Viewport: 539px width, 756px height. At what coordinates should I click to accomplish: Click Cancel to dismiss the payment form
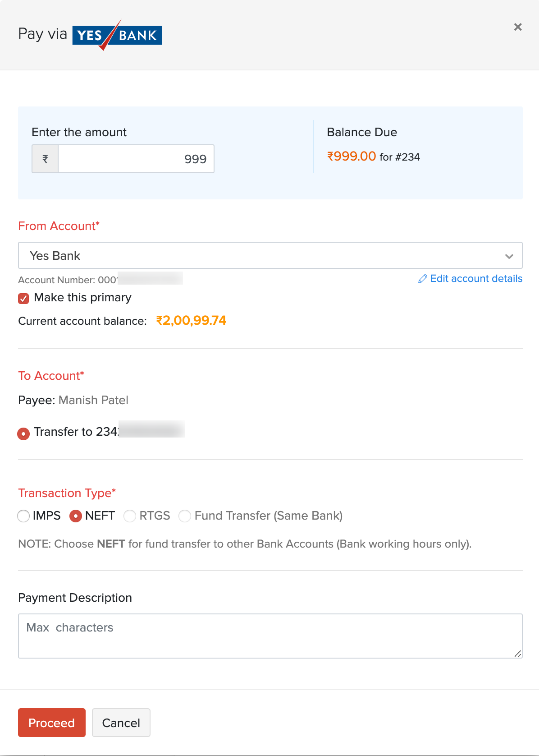(x=121, y=723)
